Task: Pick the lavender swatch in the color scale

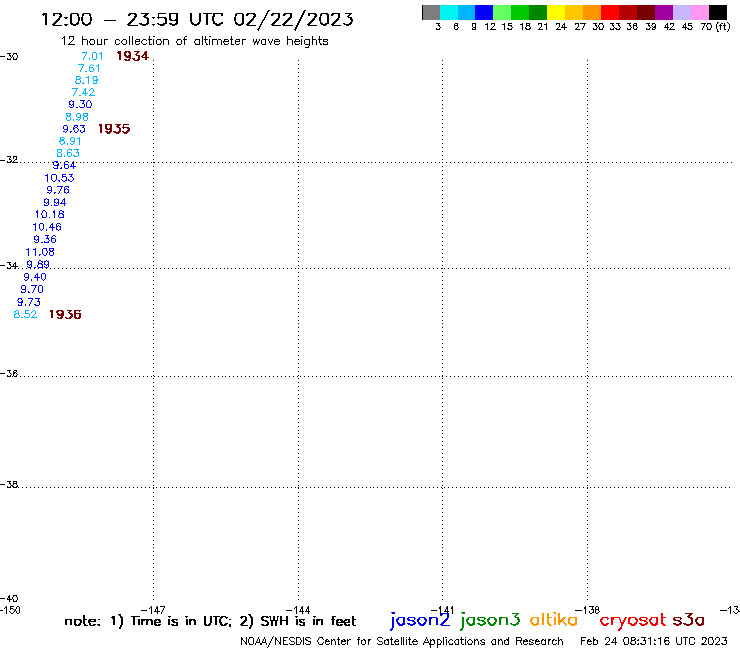Action: point(681,12)
